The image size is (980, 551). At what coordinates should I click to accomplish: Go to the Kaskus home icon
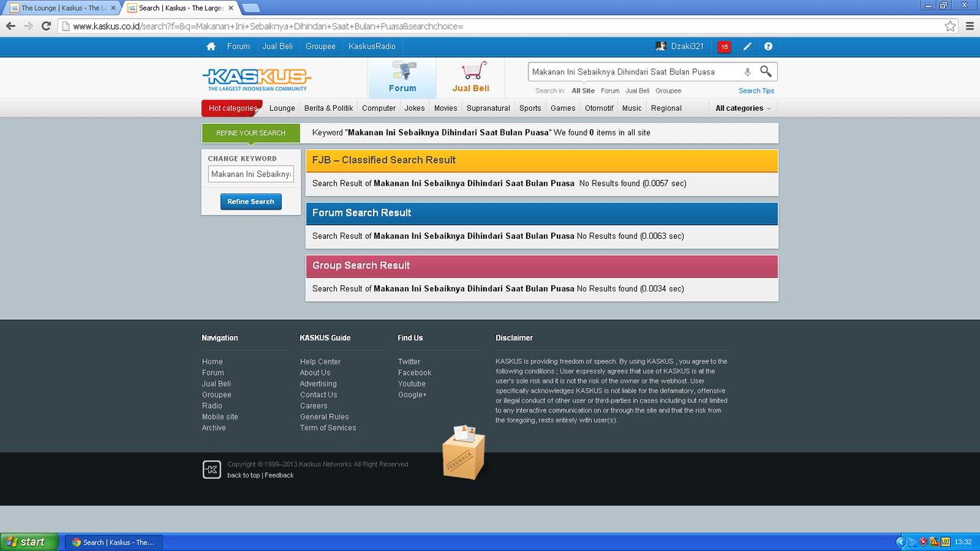pos(211,47)
